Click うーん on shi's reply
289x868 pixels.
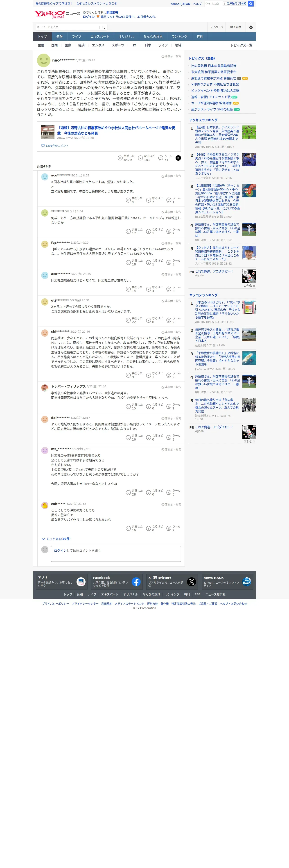(x=169, y=375)
